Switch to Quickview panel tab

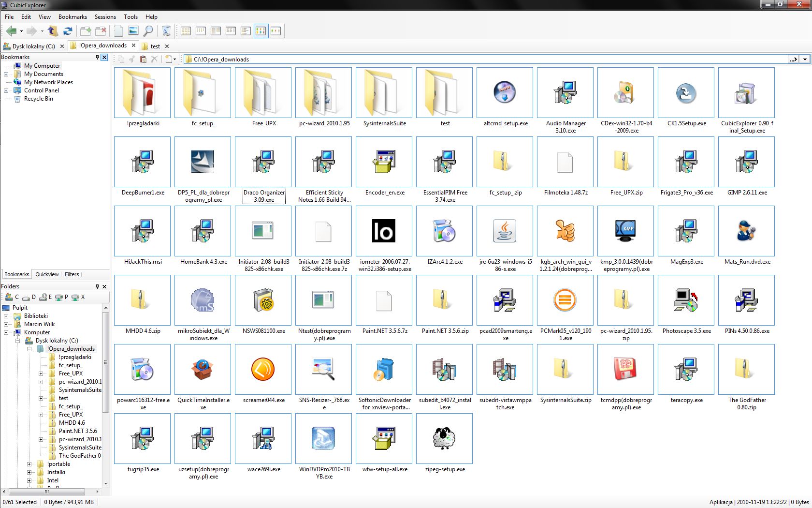pos(47,274)
